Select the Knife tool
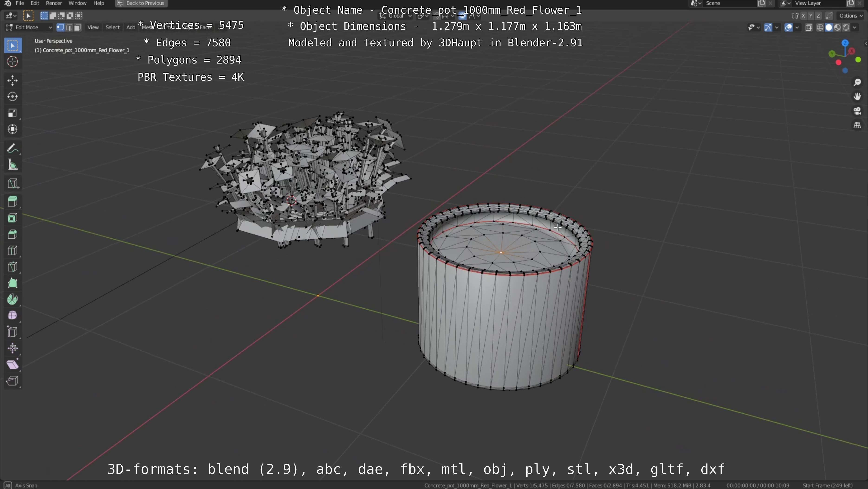The width and height of the screenshot is (868, 489). point(13,267)
